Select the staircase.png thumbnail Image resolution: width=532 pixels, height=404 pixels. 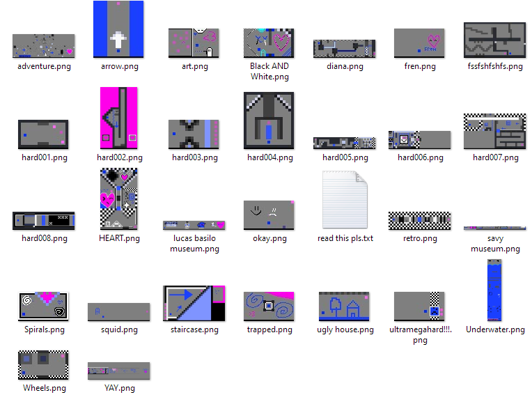[194, 303]
